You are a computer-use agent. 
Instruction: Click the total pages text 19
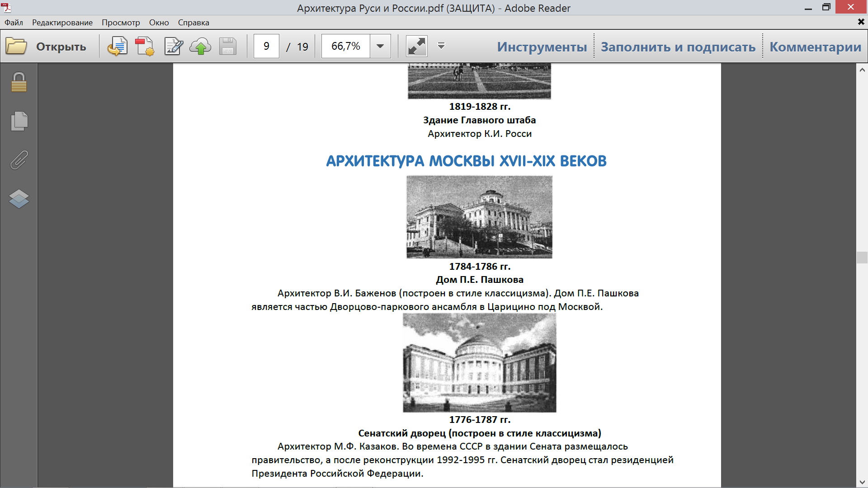point(302,47)
